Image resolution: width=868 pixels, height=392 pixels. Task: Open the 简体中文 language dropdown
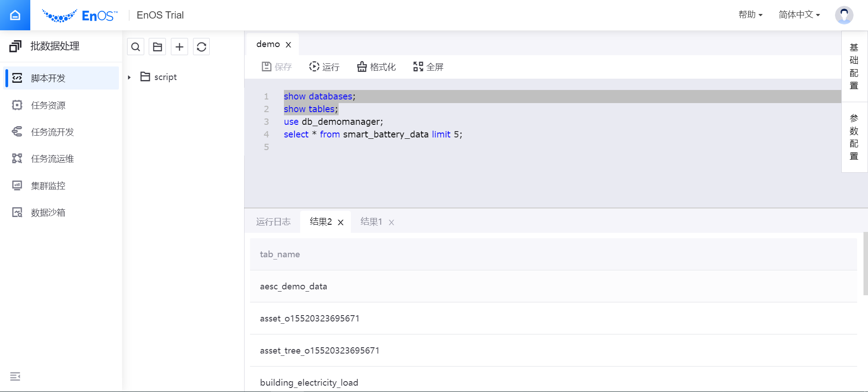[799, 15]
